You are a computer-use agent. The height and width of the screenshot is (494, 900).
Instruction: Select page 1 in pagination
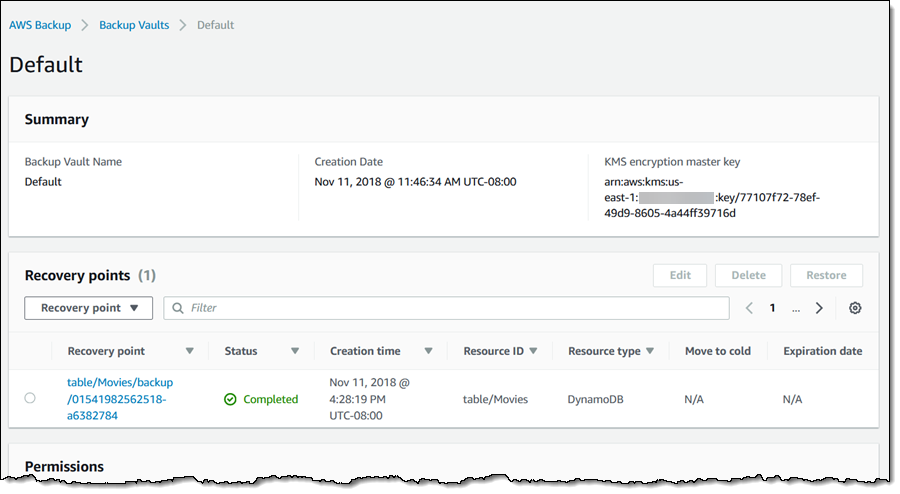tap(772, 308)
